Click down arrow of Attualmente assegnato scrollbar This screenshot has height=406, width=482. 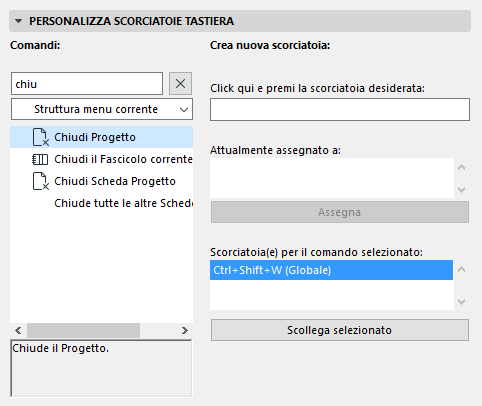[x=462, y=190]
